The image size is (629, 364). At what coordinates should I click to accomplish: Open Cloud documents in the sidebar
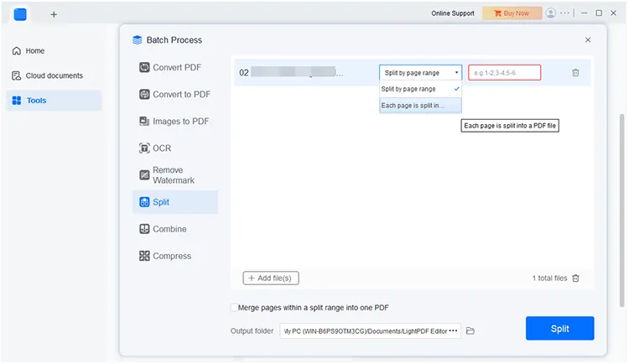point(54,75)
